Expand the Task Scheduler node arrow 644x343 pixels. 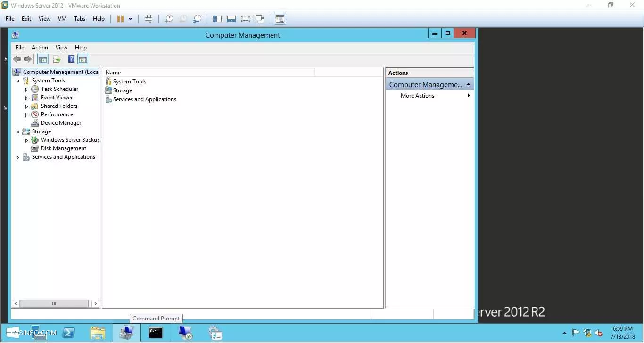coord(26,90)
